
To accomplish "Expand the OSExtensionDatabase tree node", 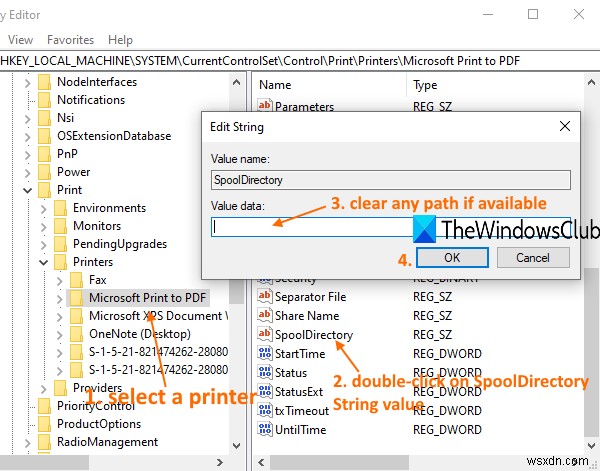I will [28, 137].
